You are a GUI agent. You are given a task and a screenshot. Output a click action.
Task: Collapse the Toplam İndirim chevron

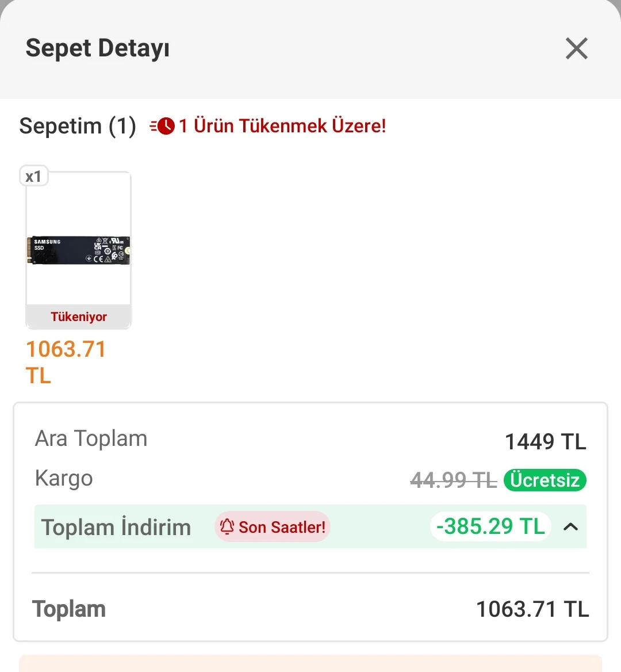click(570, 526)
